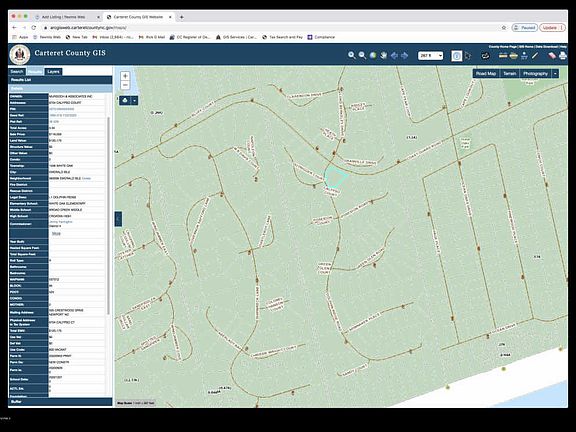Click the full extent globe icon
The height and width of the screenshot is (432, 576).
point(373,55)
